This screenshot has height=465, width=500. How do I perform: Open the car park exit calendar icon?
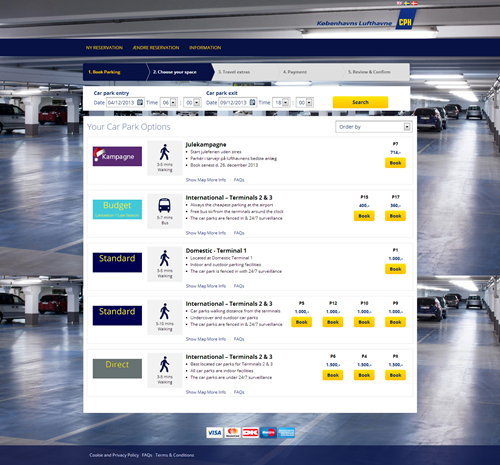pos(252,102)
